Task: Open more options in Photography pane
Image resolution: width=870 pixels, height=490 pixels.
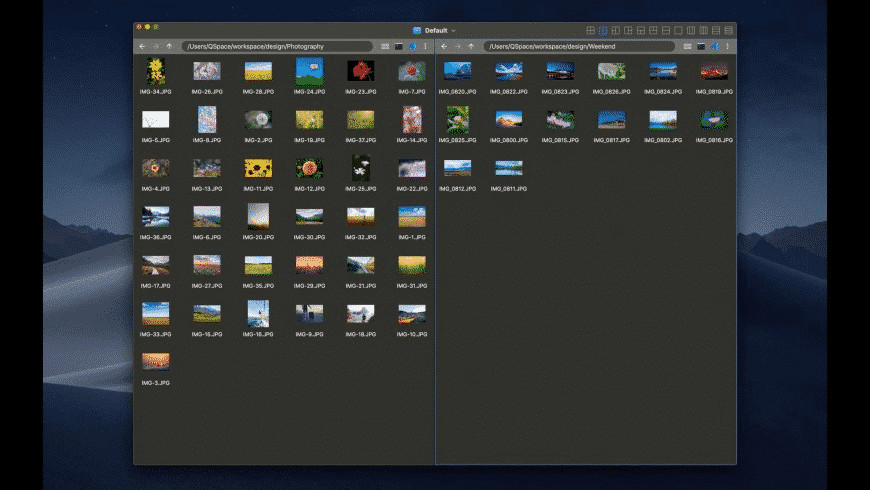Action: [426, 47]
